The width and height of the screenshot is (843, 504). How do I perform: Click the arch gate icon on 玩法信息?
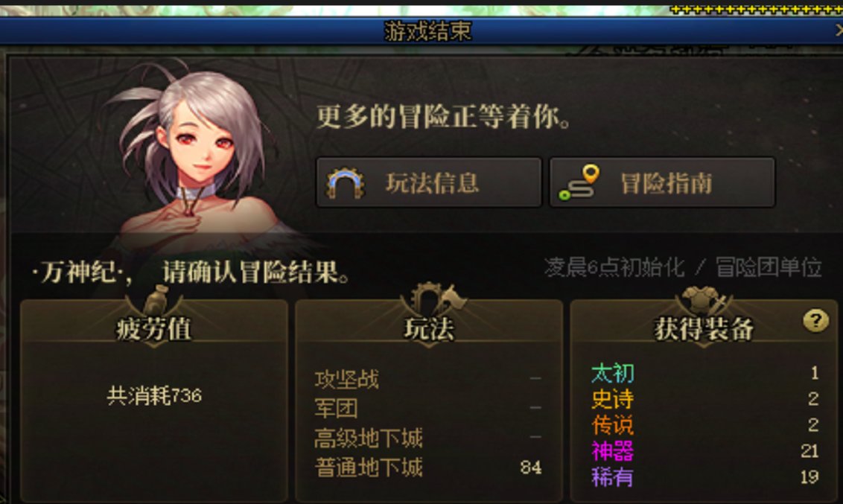pyautogui.click(x=345, y=183)
